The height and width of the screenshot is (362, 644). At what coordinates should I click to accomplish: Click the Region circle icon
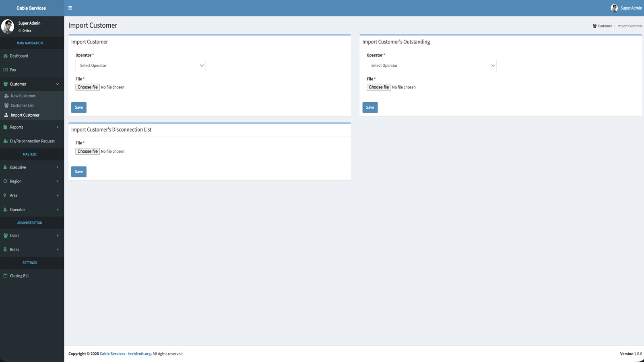(5, 181)
